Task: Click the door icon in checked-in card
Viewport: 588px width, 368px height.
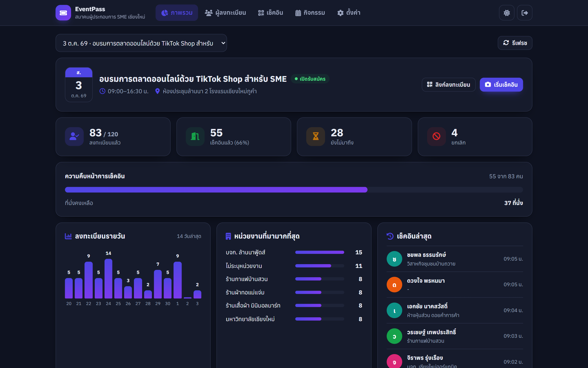Action: pos(195,136)
